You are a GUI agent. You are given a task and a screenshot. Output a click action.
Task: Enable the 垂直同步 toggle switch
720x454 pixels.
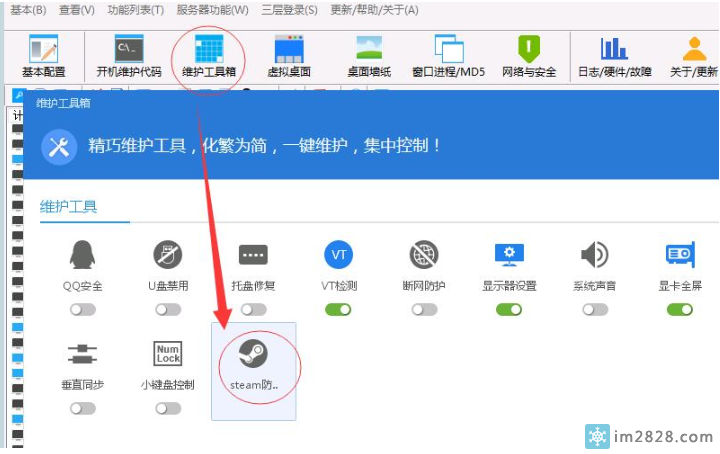pyautogui.click(x=83, y=408)
